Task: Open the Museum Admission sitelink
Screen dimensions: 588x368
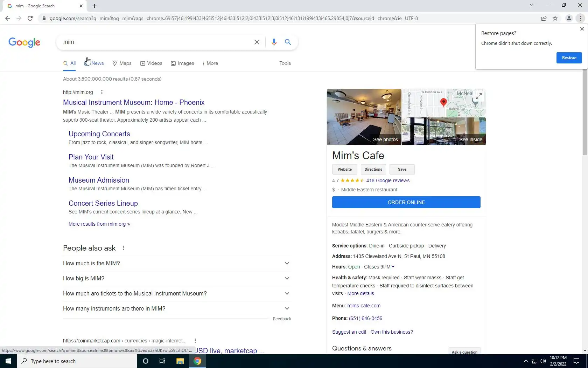Action: coord(99,180)
